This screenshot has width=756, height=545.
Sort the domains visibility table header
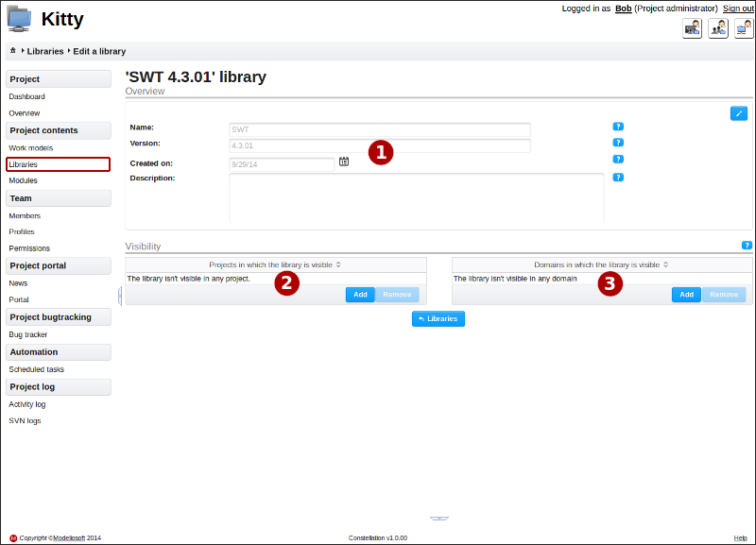point(602,264)
